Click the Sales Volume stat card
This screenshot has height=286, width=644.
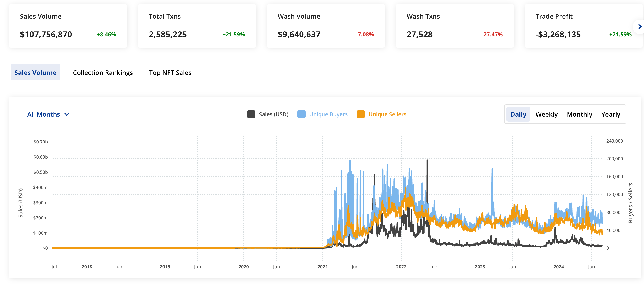[68, 25]
